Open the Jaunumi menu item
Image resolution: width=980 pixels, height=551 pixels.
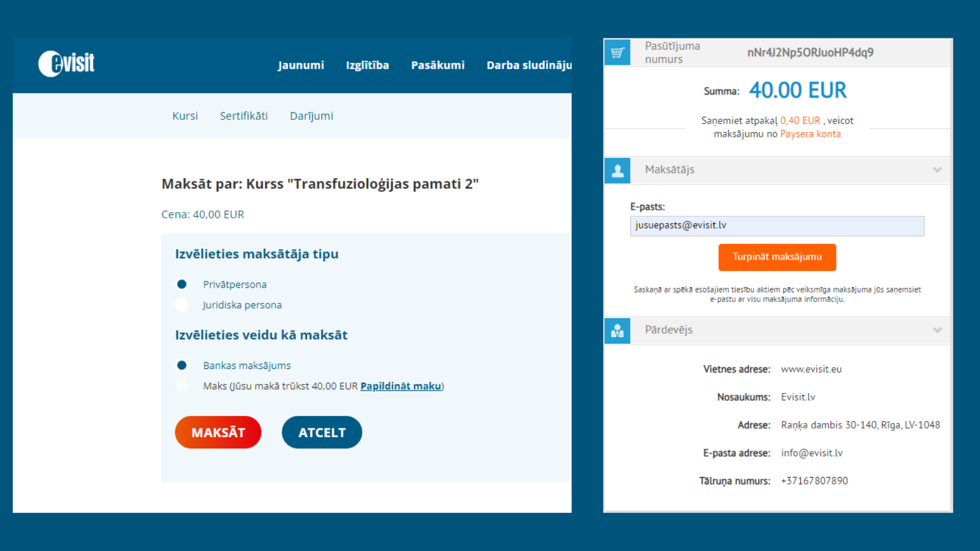coord(301,65)
